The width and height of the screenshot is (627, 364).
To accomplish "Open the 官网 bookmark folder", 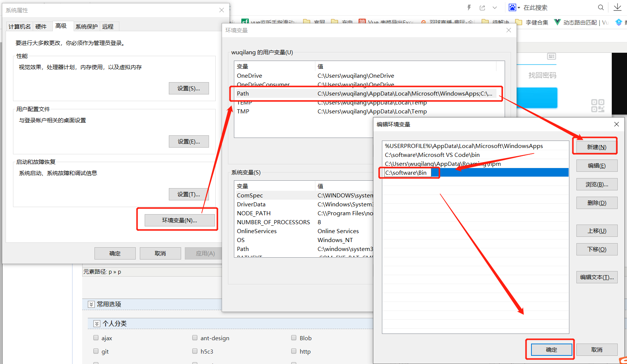I will pyautogui.click(x=314, y=22).
